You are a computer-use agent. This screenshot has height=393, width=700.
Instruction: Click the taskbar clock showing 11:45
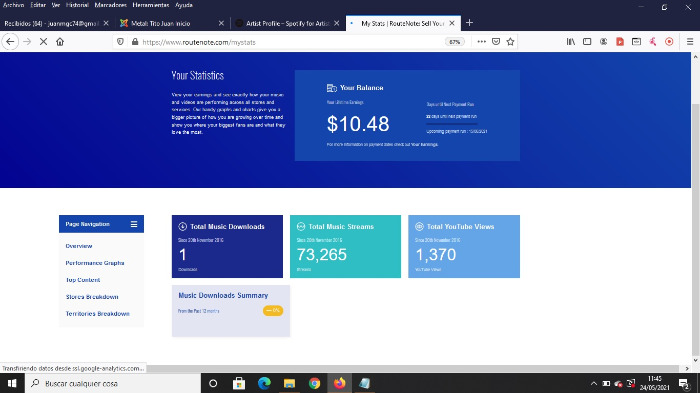(x=654, y=383)
